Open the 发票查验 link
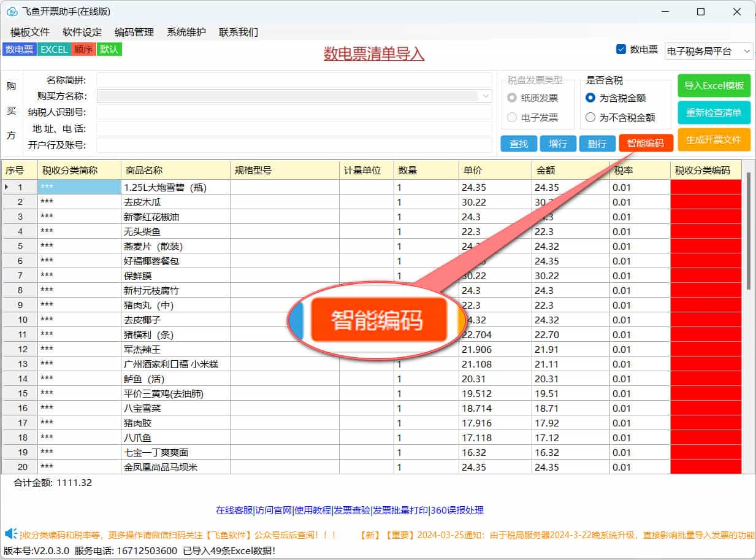Image resolution: width=756 pixels, height=559 pixels. tap(353, 510)
